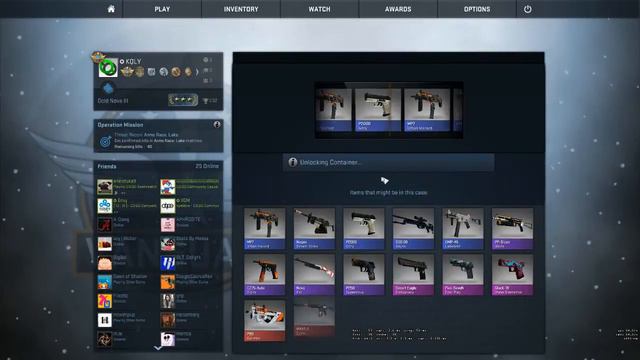640x360 pixels.
Task: Select the dtop avatar friend
Action: (x=168, y=206)
